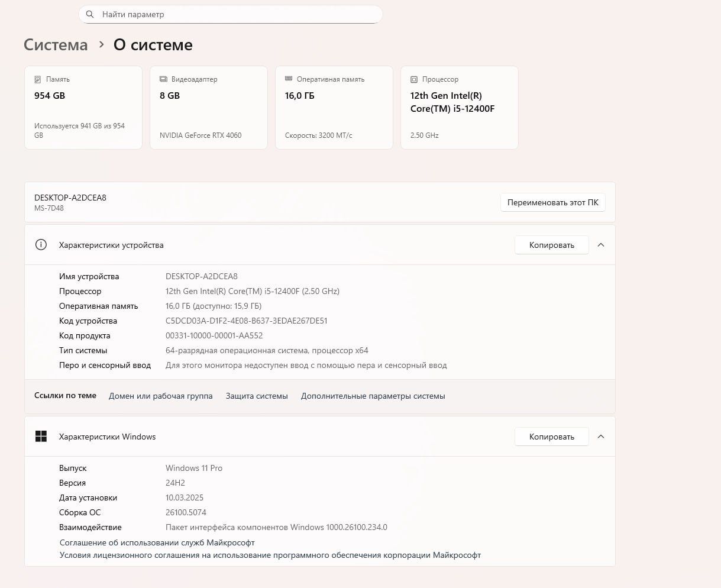Open 'Дополнительные параметры системы' link

point(373,396)
